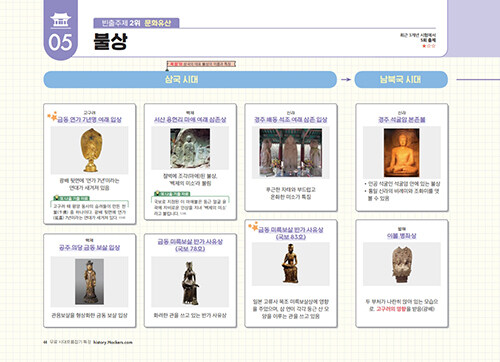The height and width of the screenshot is (362, 500).
Task: Open the history.Hackers.com footer link
Action: [113, 342]
